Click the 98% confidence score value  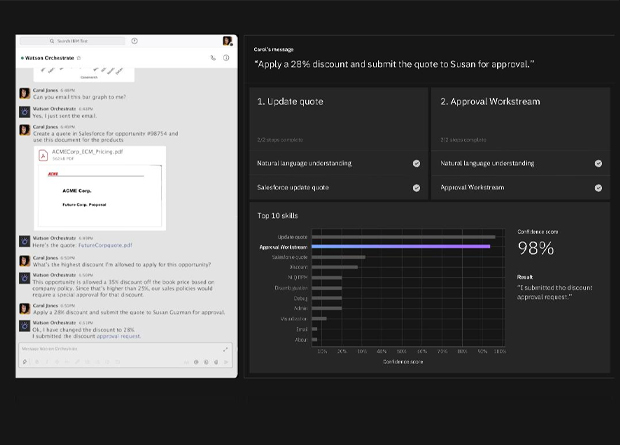coord(536,248)
